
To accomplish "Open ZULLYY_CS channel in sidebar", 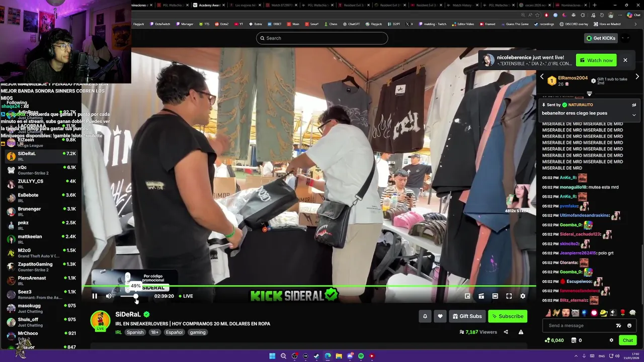I will point(40,184).
